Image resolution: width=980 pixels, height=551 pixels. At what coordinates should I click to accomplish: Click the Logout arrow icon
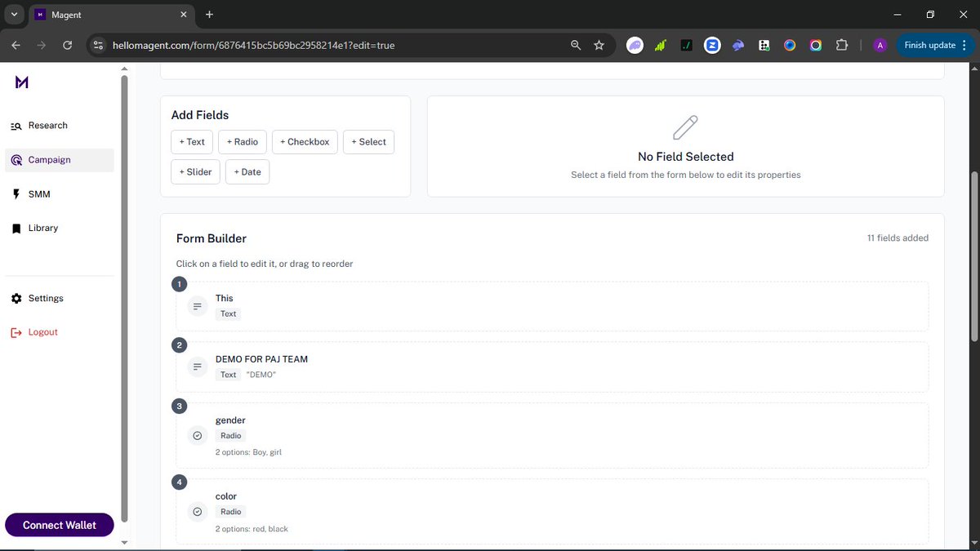[x=16, y=333]
